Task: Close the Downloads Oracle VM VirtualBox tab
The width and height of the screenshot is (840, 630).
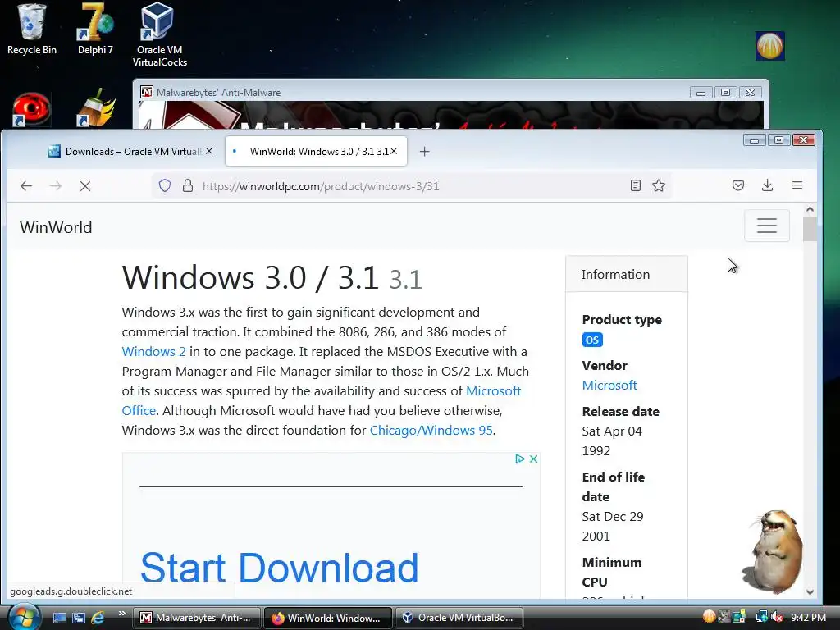Action: [209, 151]
